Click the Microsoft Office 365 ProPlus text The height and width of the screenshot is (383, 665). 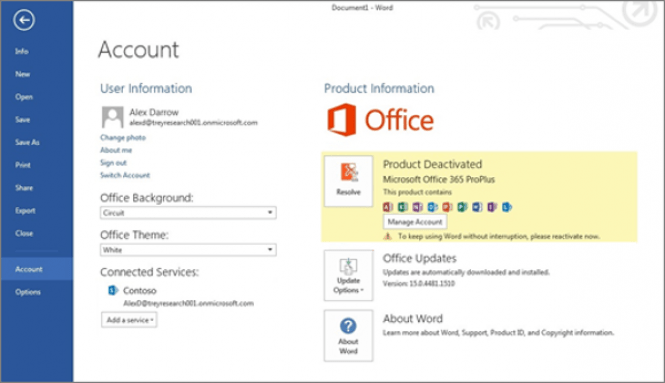[x=439, y=179]
